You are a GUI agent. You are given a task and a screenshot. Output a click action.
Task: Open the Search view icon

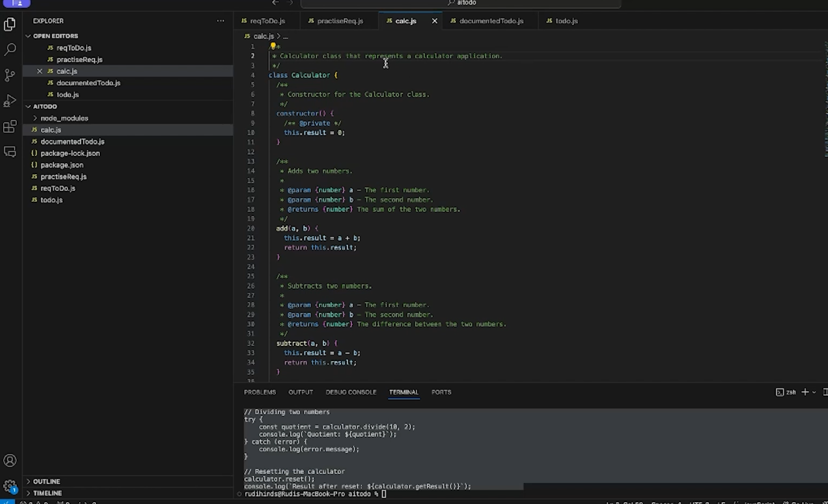pyautogui.click(x=10, y=50)
